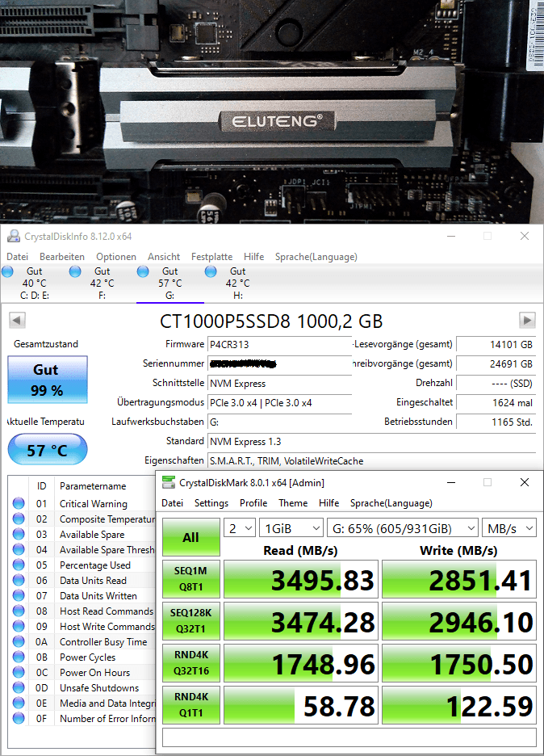Viewport: 544px width, 756px height.
Task: Open Settings menu in CrystalDiskMark
Action: tap(211, 503)
